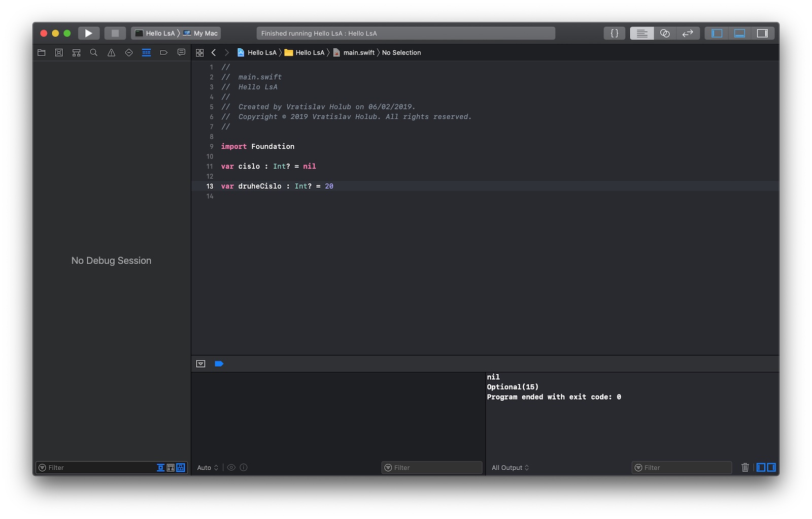Toggle the debug area panel
The height and width of the screenshot is (519, 812).
[739, 34]
